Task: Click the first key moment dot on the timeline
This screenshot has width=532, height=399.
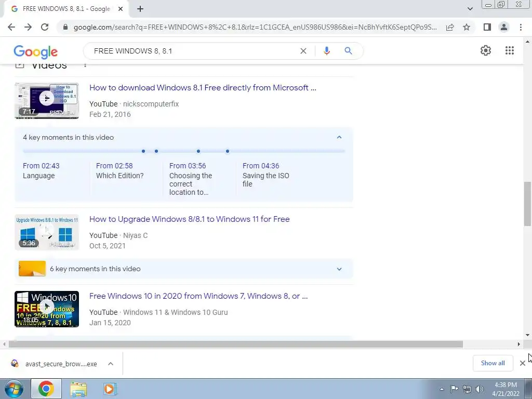Action: click(x=143, y=151)
